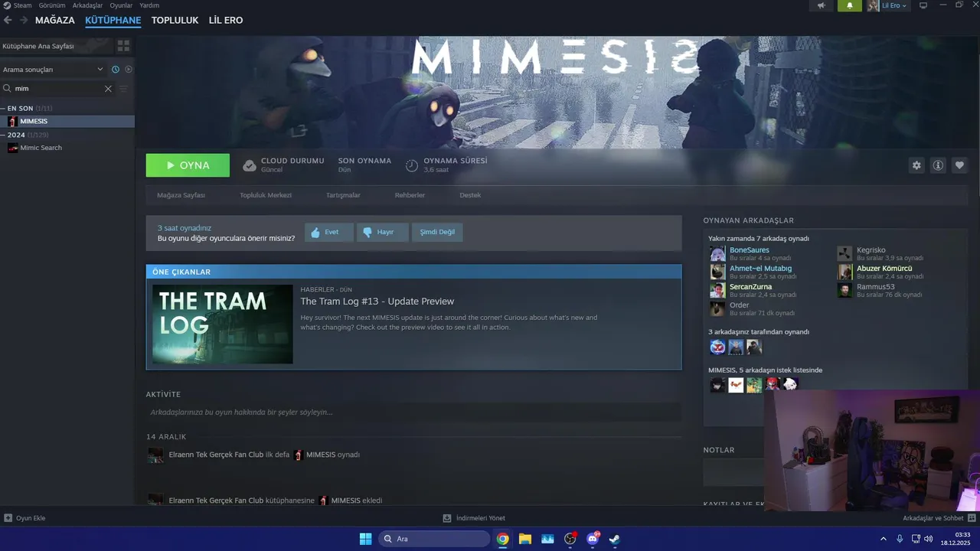Open friend Rammus53 profile

876,287
